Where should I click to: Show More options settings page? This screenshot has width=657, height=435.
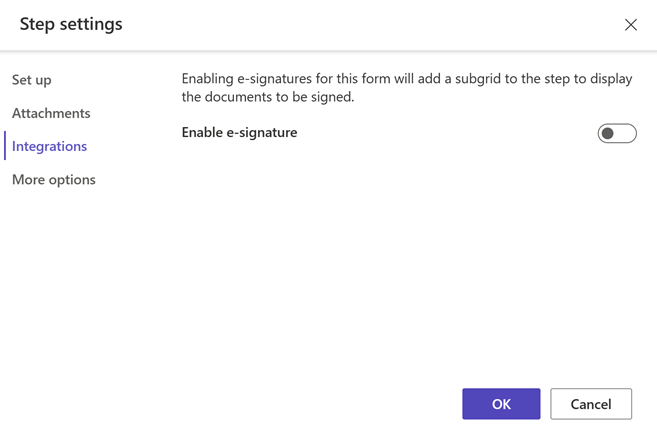coord(54,180)
